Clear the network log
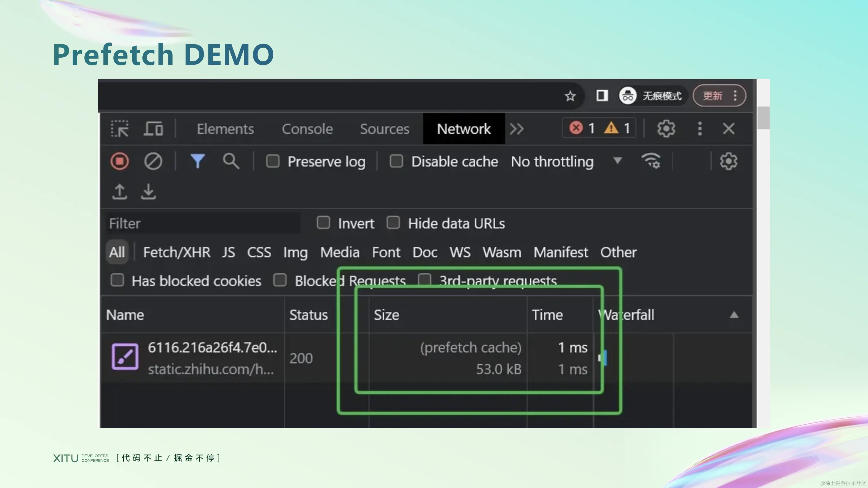 click(153, 161)
